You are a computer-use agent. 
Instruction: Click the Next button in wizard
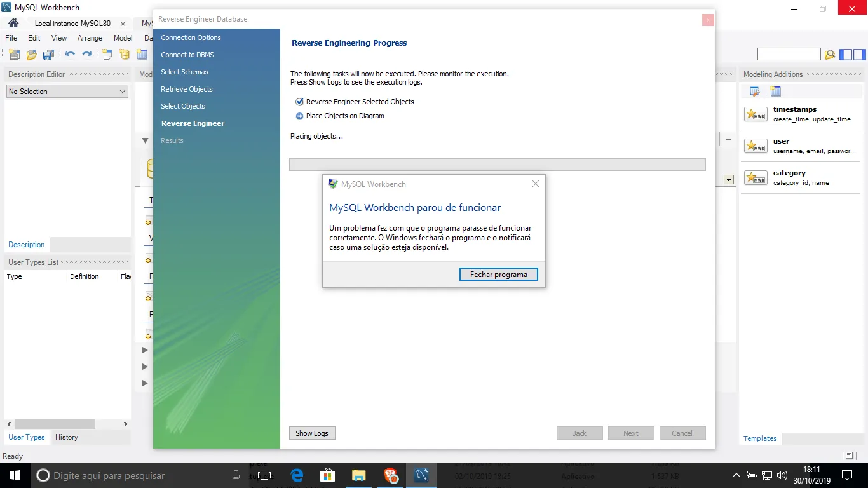point(631,433)
